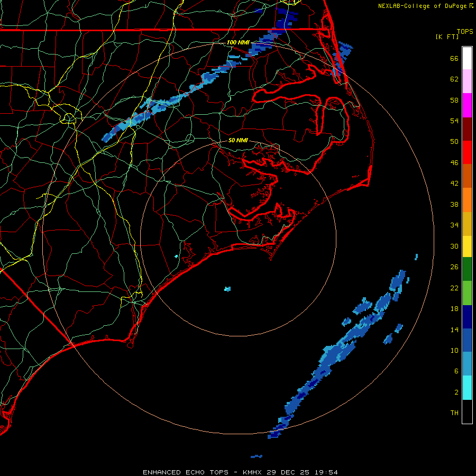
Task: Click the "ENHANCED ECHO TOPS" caption text
Action: pyautogui.click(x=186, y=472)
